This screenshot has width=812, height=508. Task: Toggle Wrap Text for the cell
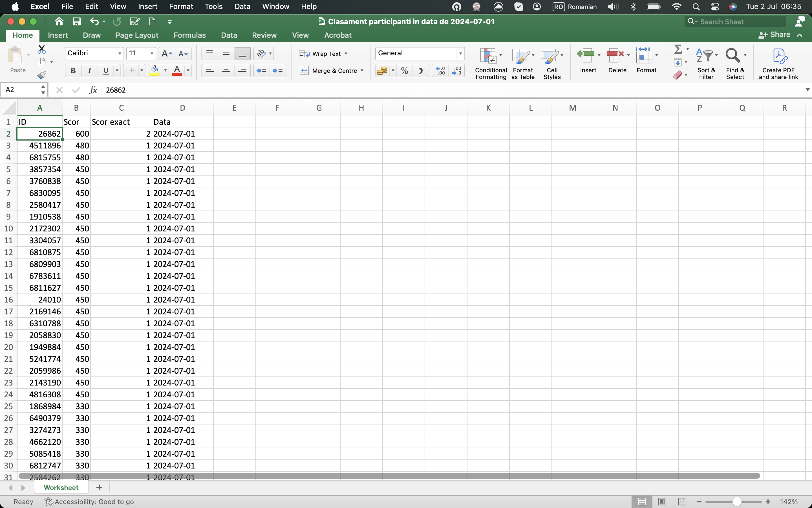point(323,54)
